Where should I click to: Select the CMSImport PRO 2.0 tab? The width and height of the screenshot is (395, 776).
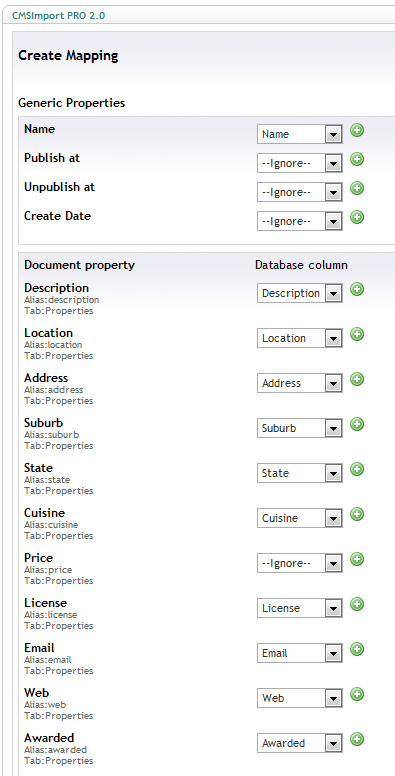click(58, 15)
